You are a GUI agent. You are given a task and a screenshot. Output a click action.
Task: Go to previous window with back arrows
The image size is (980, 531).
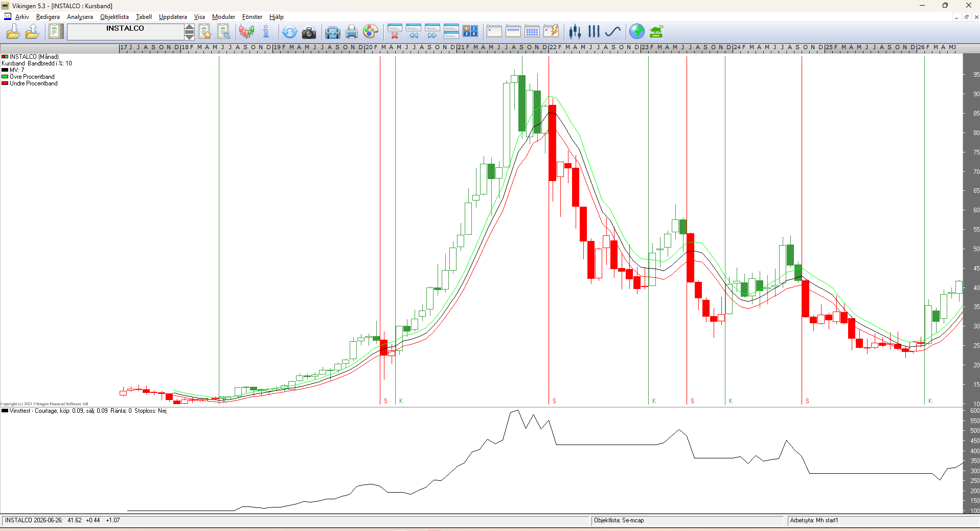pos(414,32)
